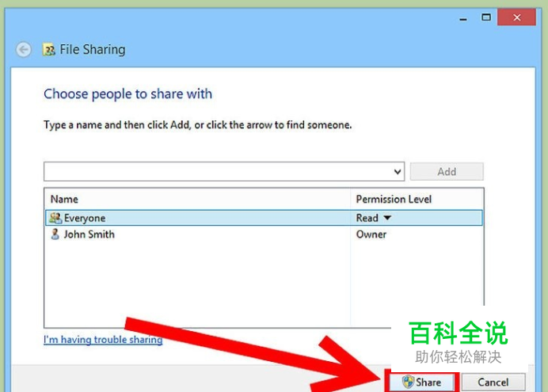Open the name combo box dropdown arrow

tap(398, 172)
